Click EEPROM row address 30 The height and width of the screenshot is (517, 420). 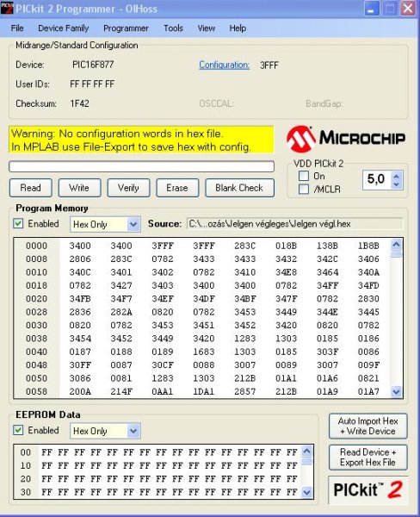point(25,492)
